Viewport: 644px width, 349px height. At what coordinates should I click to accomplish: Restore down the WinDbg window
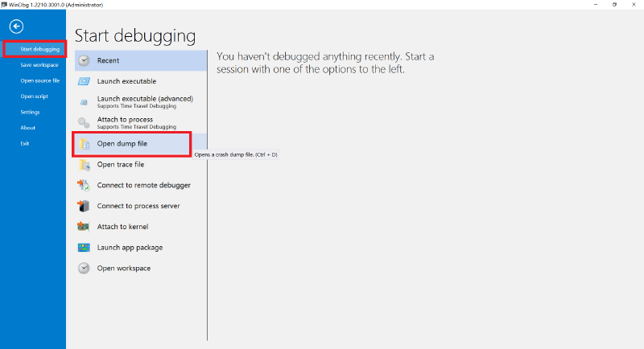coord(614,5)
